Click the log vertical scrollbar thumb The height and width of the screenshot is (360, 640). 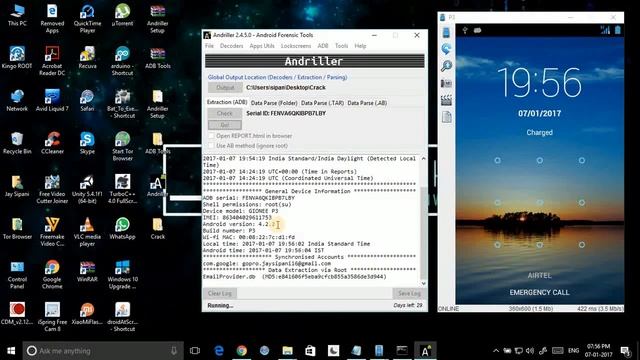[423, 233]
